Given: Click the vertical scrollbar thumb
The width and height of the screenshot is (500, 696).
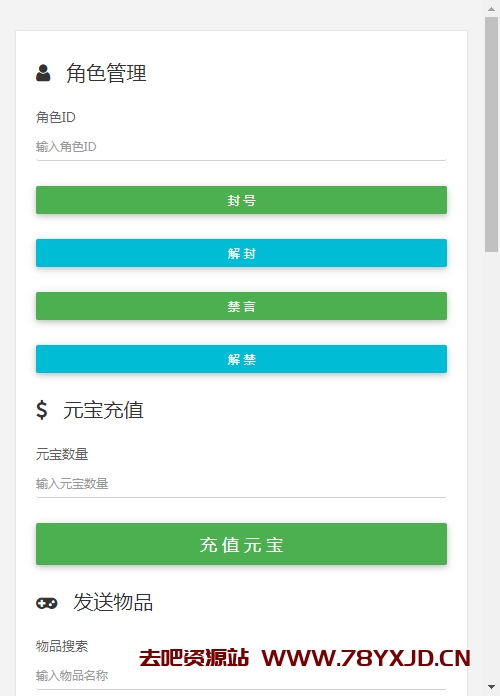Looking at the screenshot, I should 492,134.
